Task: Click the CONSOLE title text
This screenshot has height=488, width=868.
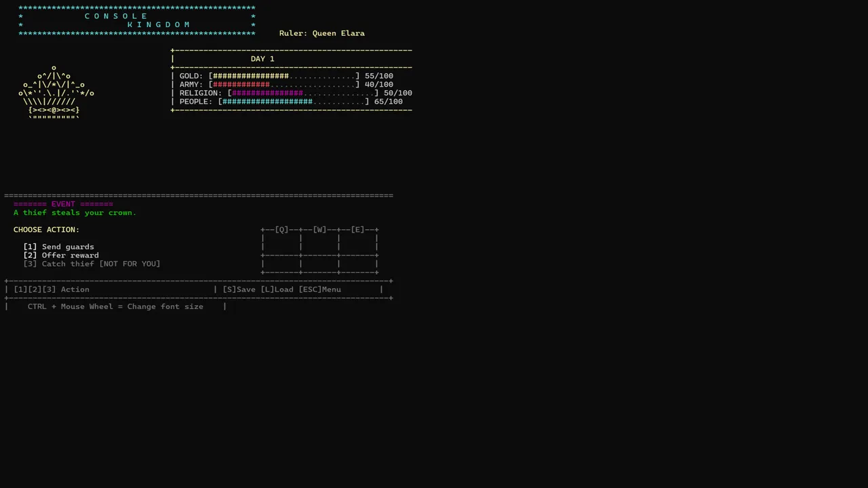Action: tap(116, 16)
